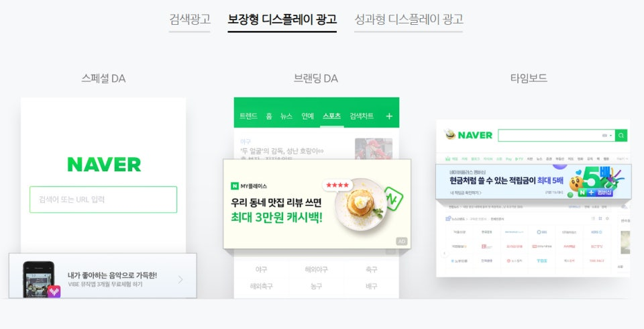Click the green search magnifier button

[621, 136]
